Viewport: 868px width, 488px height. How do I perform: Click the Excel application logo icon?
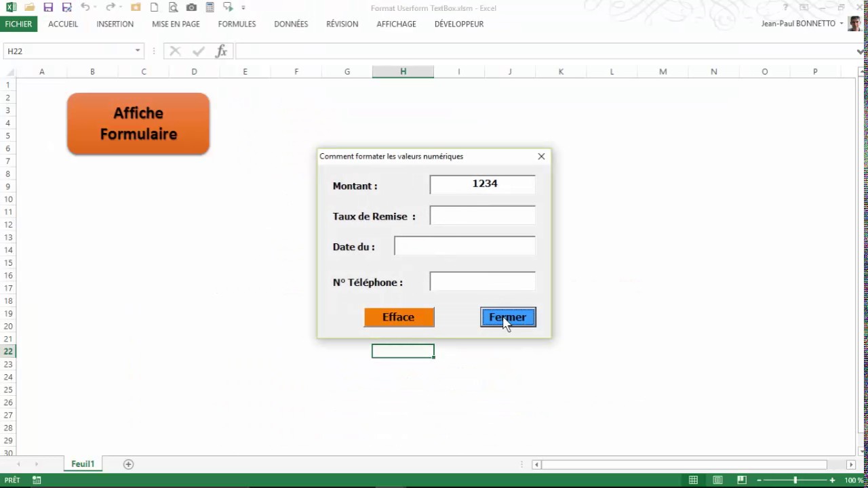pyautogui.click(x=11, y=7)
